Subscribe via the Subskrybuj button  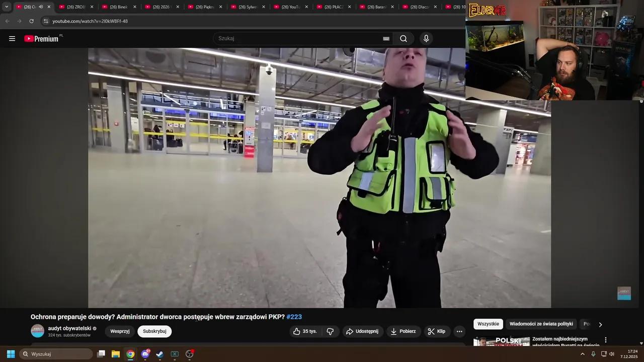tap(154, 331)
